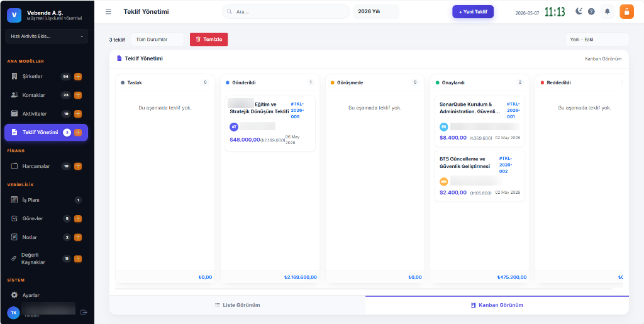Click the red Temizle button
The image size is (644, 324).
[x=209, y=40]
